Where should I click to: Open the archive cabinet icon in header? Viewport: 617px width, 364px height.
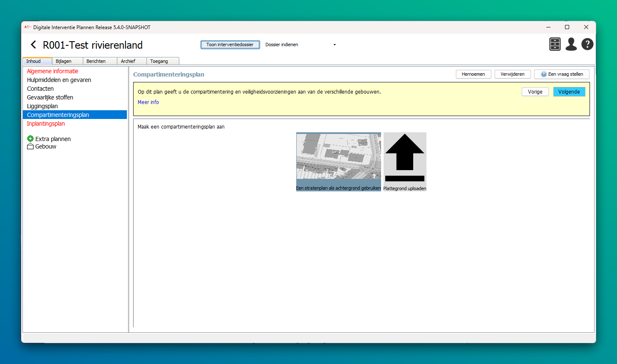point(555,44)
